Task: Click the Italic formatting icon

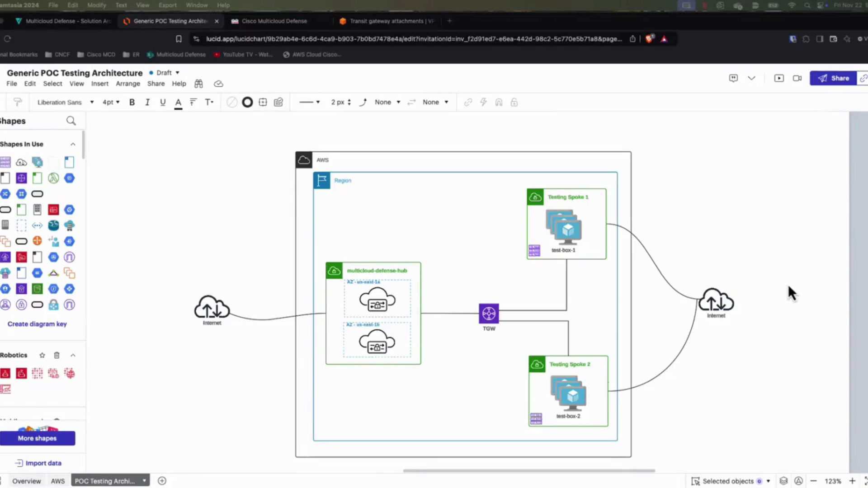Action: pos(147,102)
